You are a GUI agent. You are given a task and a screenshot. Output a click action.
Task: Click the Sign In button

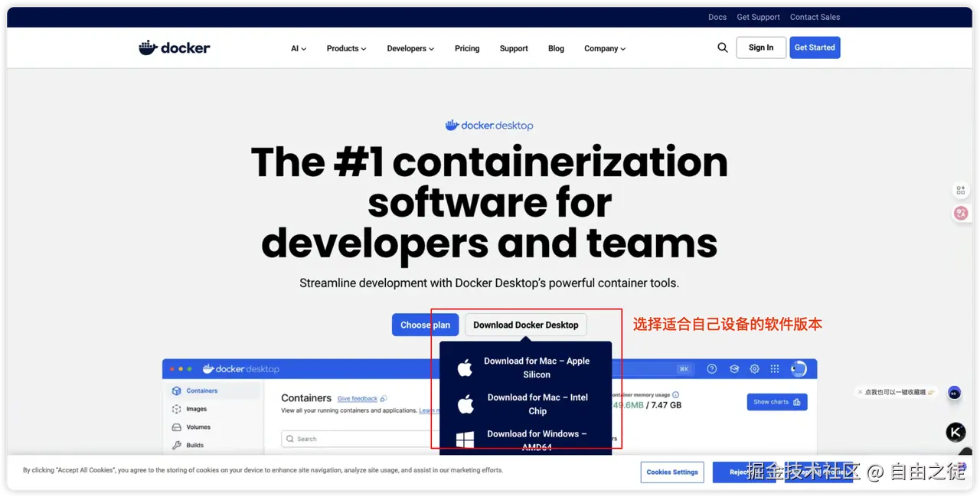761,47
